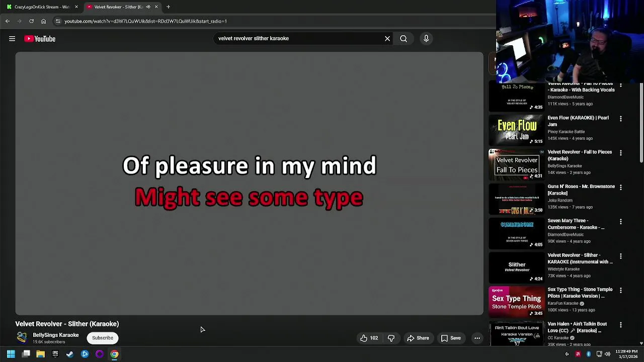Open the BellySings Karaoke channel avatar
Screen dimensions: 644x362
22,337
